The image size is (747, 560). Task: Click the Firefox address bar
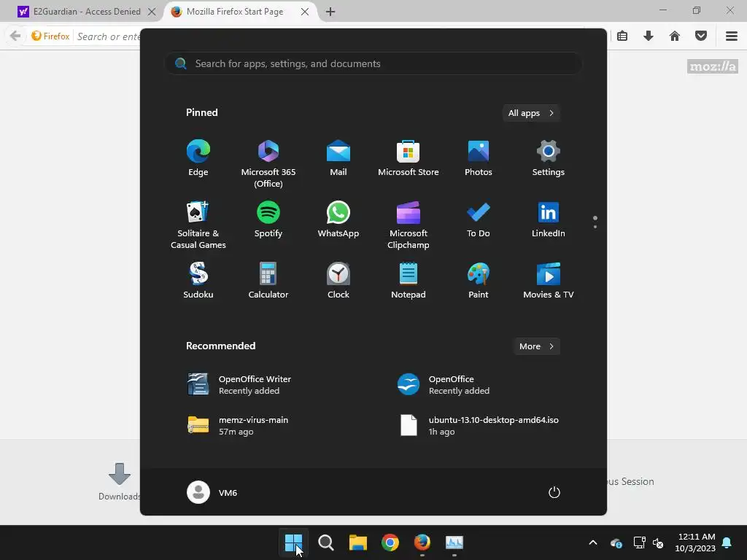(108, 36)
